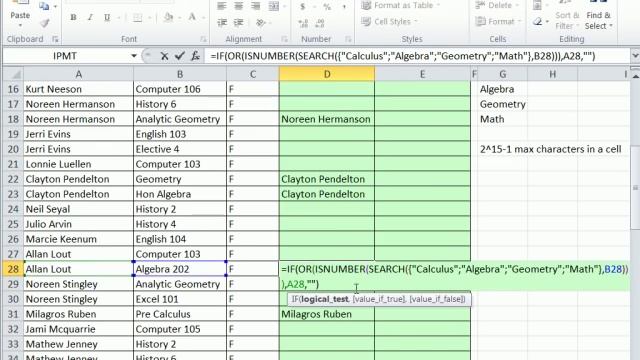Click the Merge & Center icon
The height and width of the screenshot is (360, 640).
coord(274,6)
